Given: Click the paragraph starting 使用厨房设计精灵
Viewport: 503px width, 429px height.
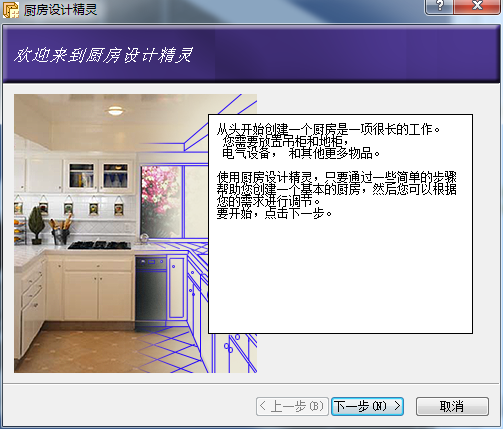Looking at the screenshot, I should coord(336,189).
